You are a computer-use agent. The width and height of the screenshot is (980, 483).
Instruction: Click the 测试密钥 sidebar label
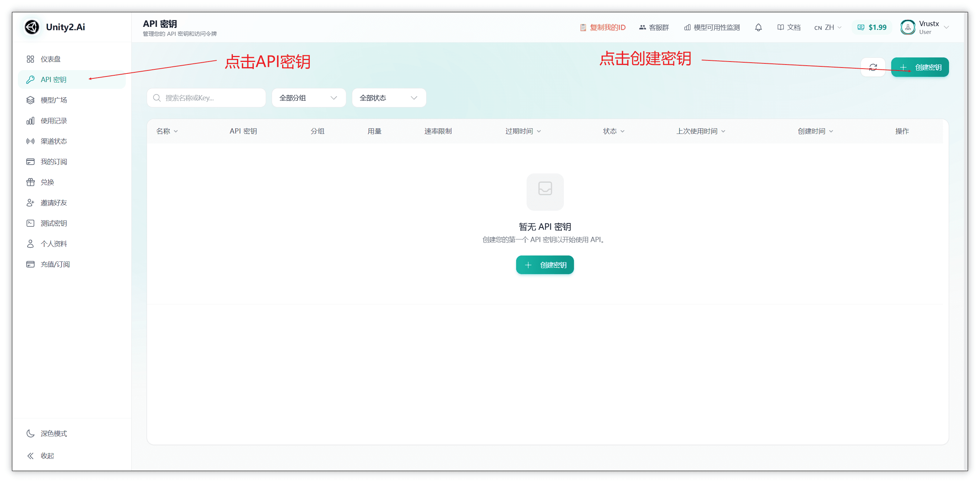[x=54, y=223]
